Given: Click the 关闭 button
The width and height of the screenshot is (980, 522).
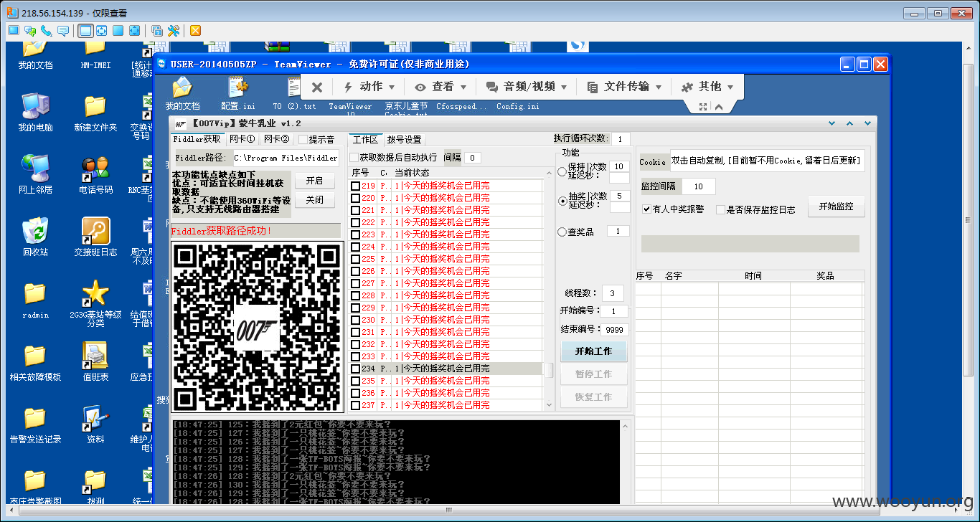Looking at the screenshot, I should click(315, 200).
